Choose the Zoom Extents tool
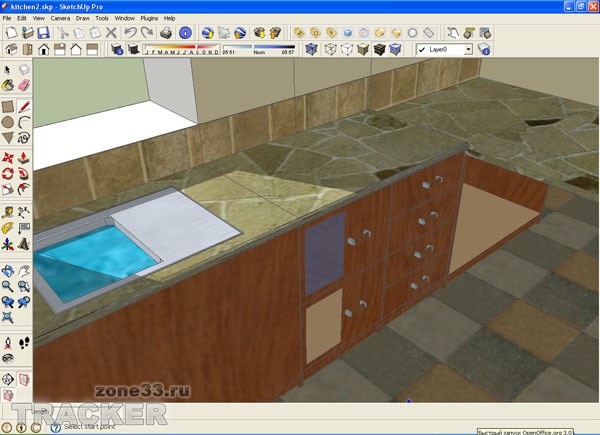This screenshot has height=435, width=600. 8,317
